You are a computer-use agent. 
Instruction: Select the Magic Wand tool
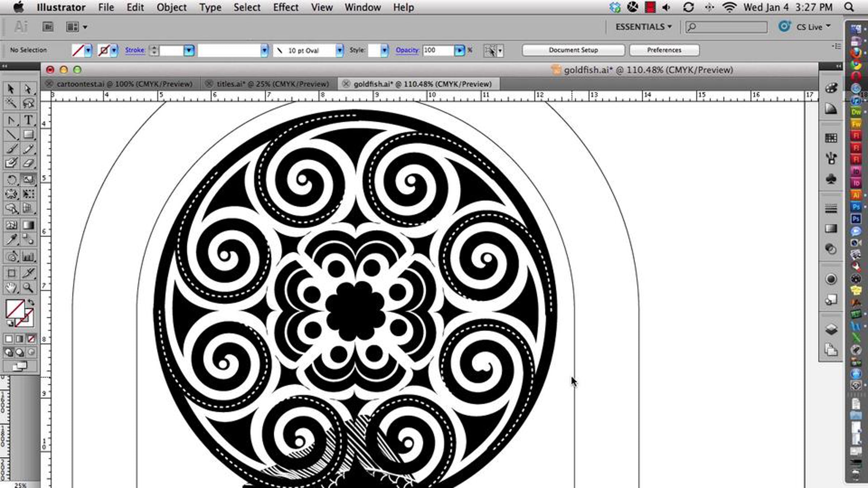pos(11,103)
